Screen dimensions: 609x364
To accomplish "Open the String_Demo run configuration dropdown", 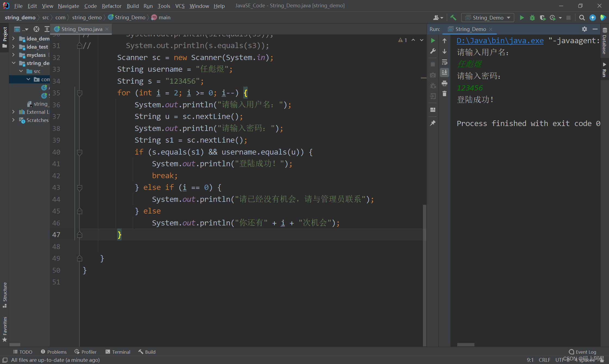I will click(508, 17).
